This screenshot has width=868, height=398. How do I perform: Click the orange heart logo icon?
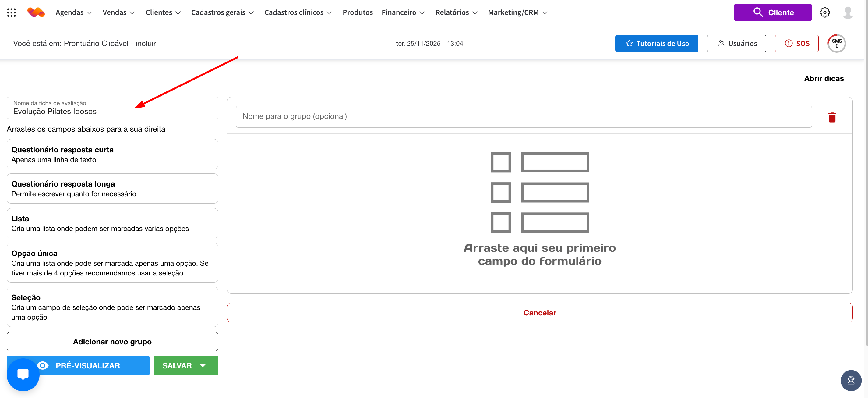36,12
